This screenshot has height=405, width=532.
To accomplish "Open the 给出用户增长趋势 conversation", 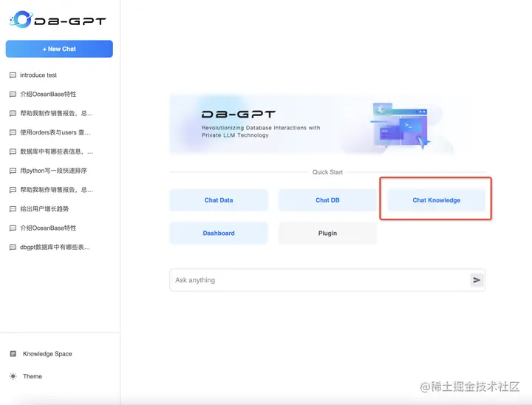I will coord(44,208).
